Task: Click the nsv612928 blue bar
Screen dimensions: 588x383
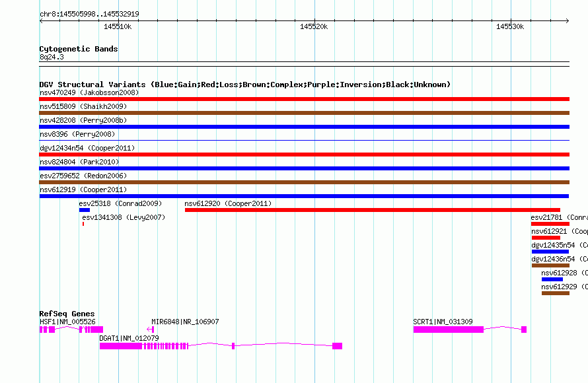Action: click(552, 279)
